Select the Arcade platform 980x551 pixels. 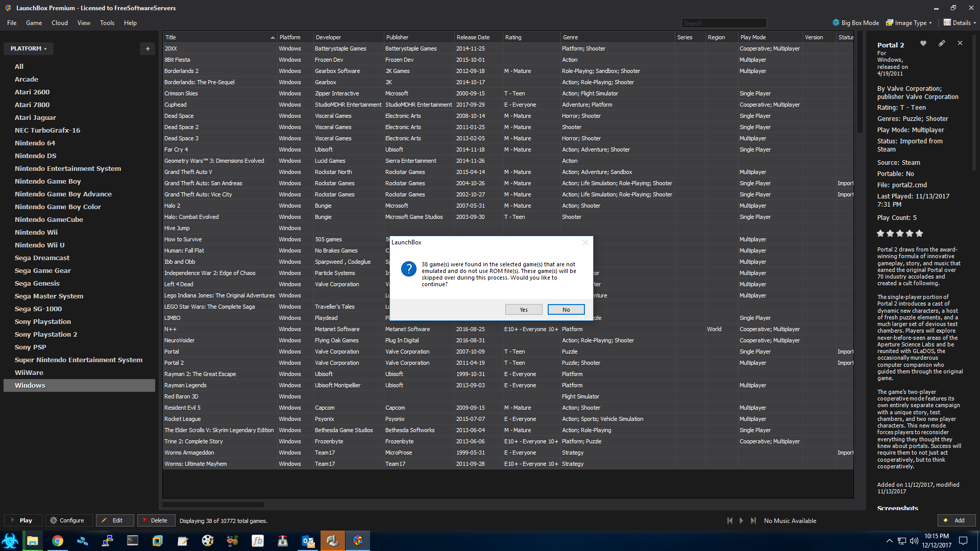[x=27, y=79]
